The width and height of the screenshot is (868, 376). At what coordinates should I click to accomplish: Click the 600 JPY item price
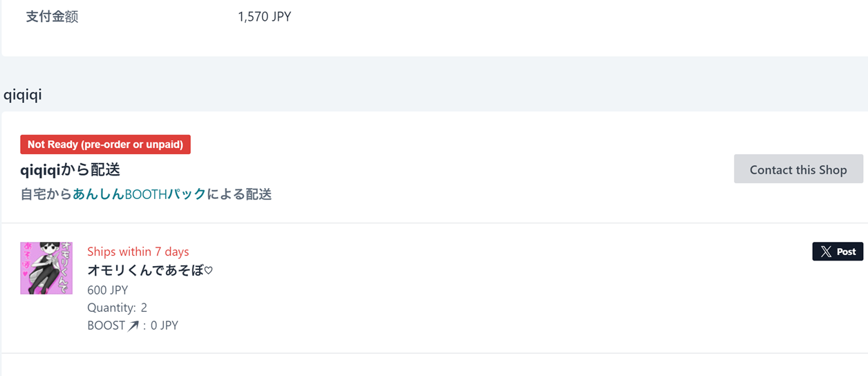coord(107,290)
